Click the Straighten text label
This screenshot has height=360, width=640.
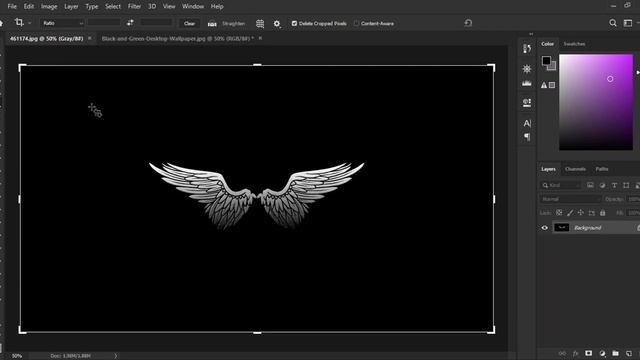click(x=233, y=24)
